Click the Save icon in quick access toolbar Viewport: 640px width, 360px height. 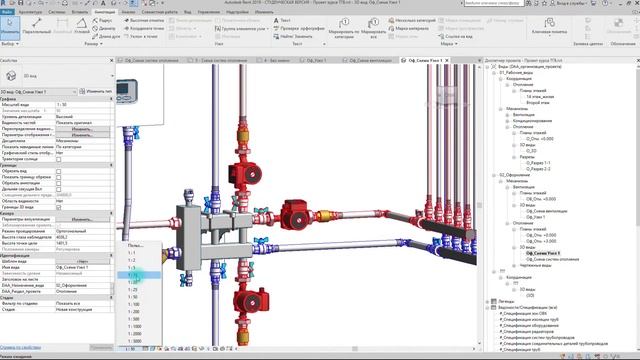(x=20, y=3)
